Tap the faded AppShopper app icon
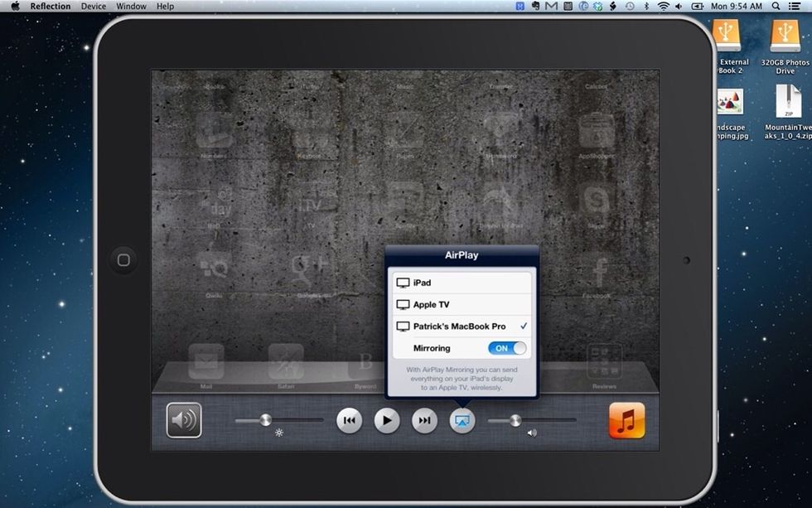 click(597, 132)
